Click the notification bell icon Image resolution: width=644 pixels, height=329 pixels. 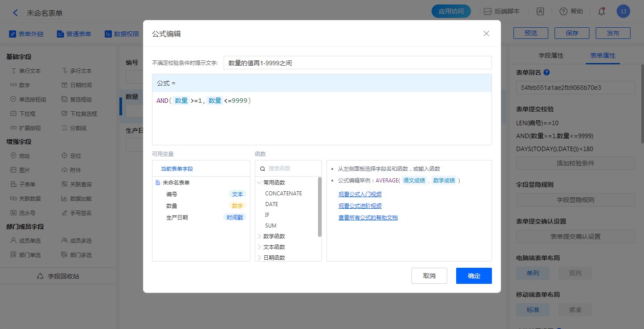602,12
